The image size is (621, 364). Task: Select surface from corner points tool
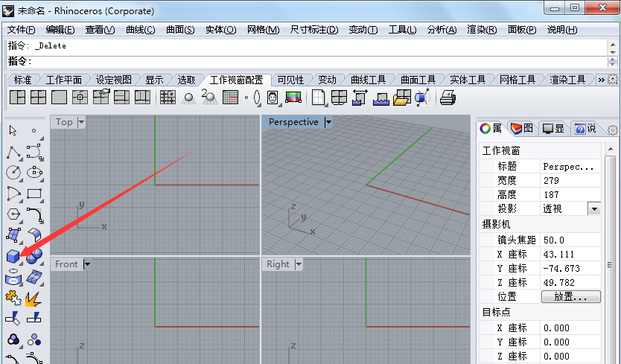[x=13, y=235]
